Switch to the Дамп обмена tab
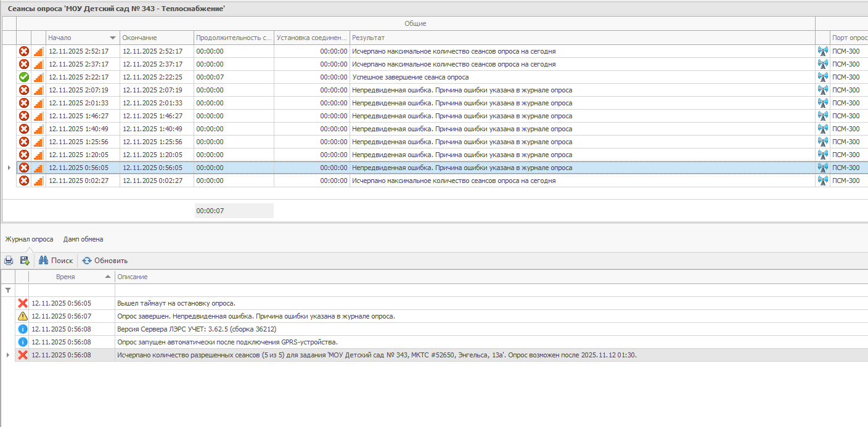The image size is (868, 427). pos(83,239)
